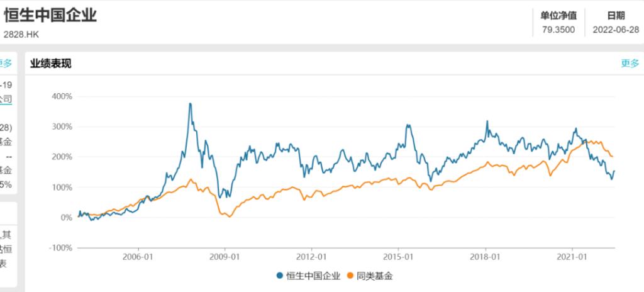Click the 2012-01 x-axis label
The height and width of the screenshot is (292, 644).
tap(312, 256)
